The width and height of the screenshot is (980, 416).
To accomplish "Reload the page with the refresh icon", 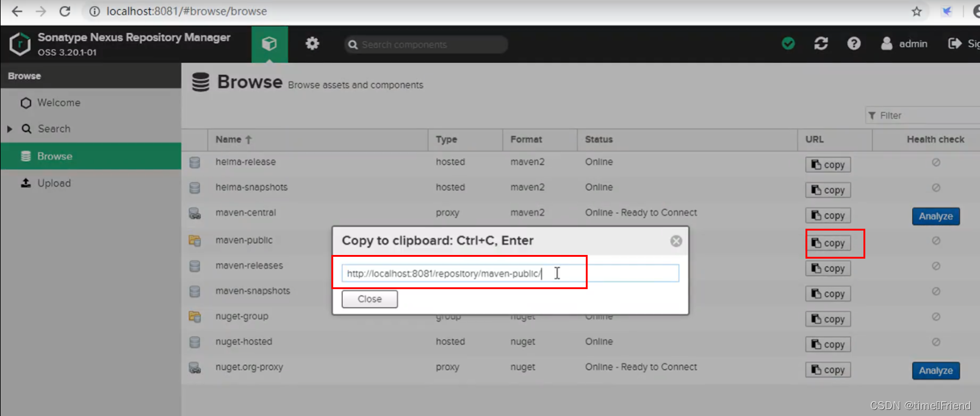I will [x=65, y=11].
